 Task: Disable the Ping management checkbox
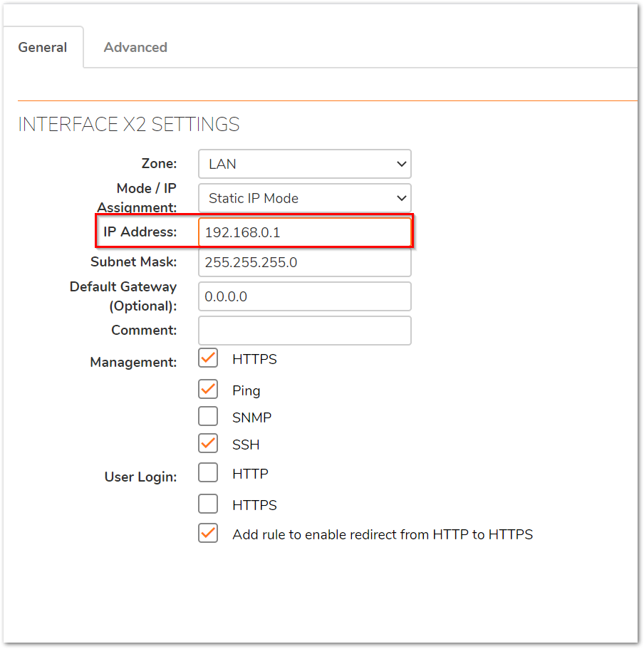pos(208,389)
